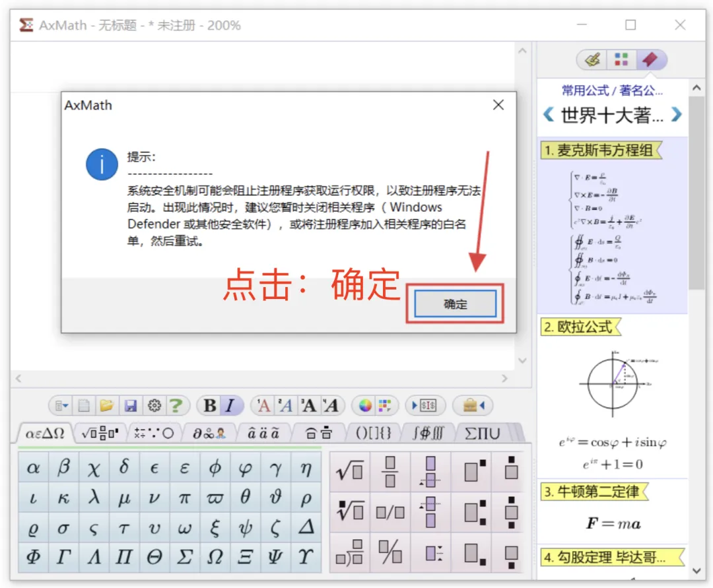713x588 pixels.
Task: Toggle bold formatting with the B button
Action: tap(210, 405)
